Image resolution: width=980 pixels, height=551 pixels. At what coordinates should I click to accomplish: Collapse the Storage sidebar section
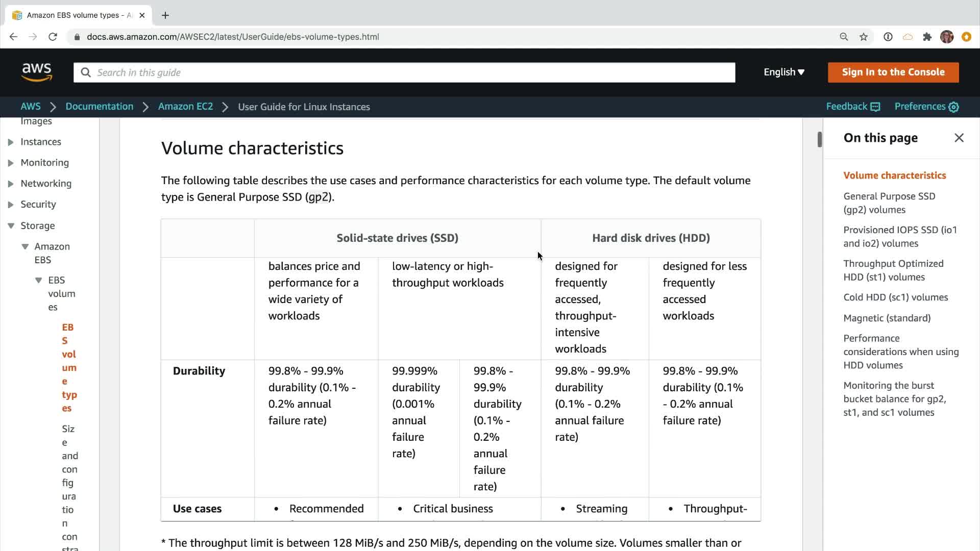(11, 226)
